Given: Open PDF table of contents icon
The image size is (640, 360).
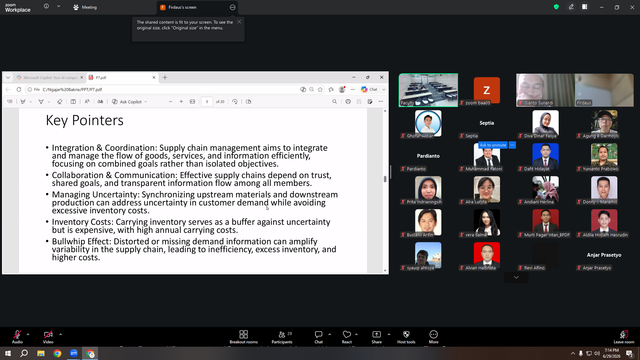Looking at the screenshot, I should click(x=10, y=102).
